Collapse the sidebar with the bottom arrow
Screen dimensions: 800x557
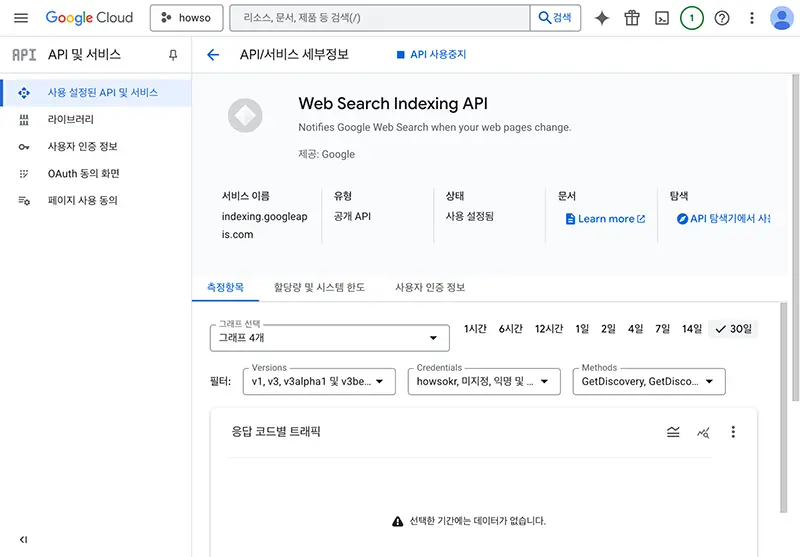pos(23,540)
